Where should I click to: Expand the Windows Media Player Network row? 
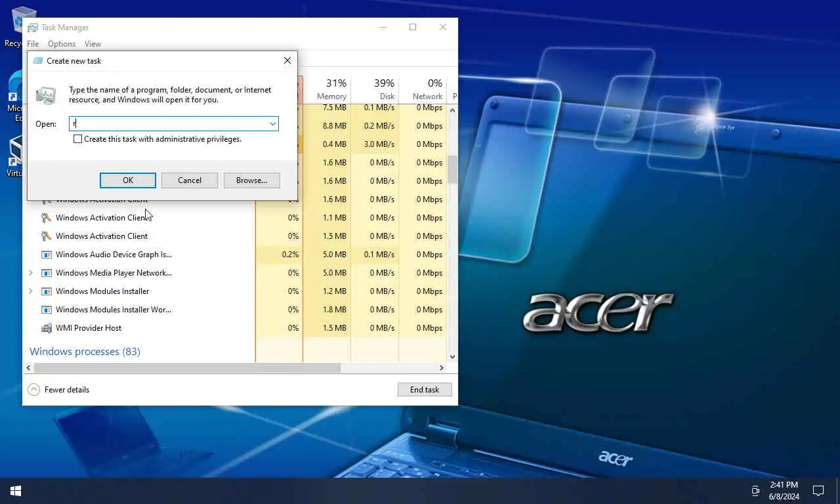point(31,272)
